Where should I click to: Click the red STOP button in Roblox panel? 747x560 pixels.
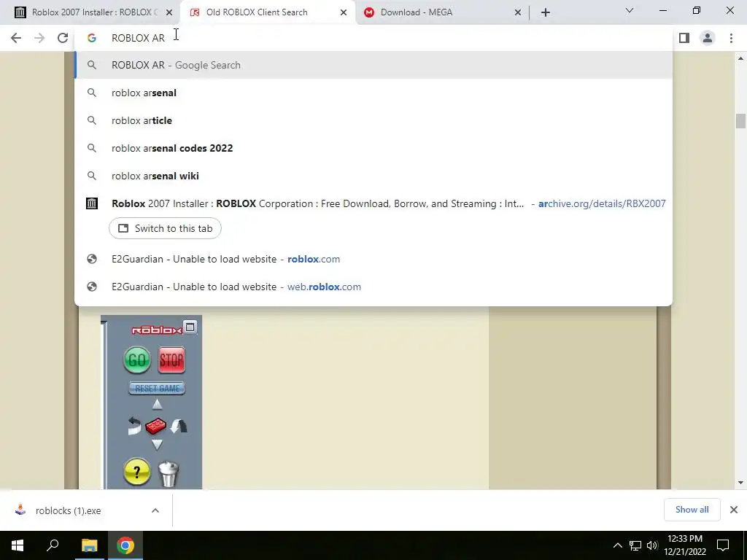pyautogui.click(x=171, y=360)
